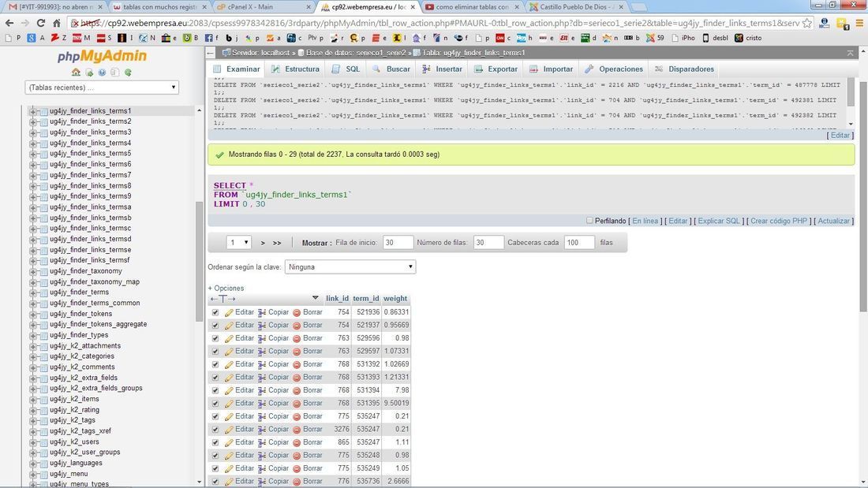Uncheck the row with term_id 521936

coord(215,313)
